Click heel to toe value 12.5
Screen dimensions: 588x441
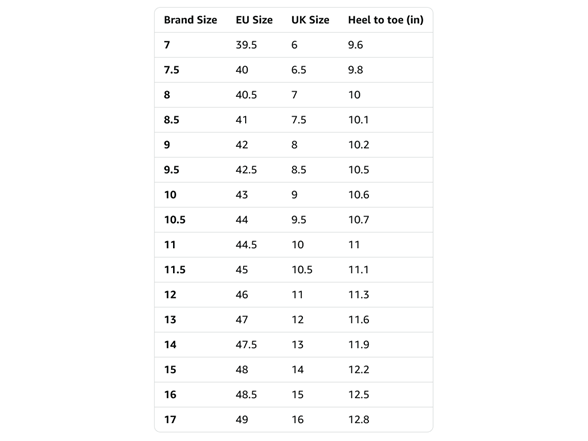point(358,394)
